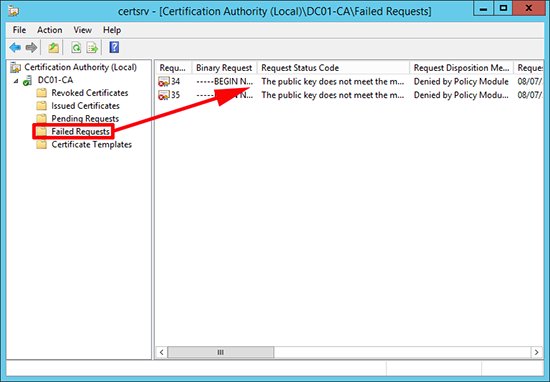Image resolution: width=550 pixels, height=382 pixels.
Task: Click the Up one level folder icon
Action: pyautogui.click(x=53, y=48)
